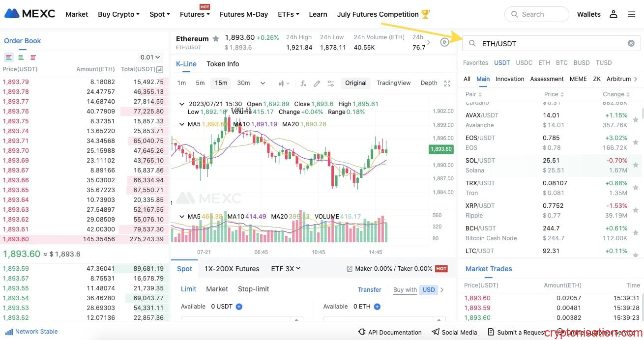The height and width of the screenshot is (340, 644).
Task: Select the Market order type tab
Action: [217, 289]
